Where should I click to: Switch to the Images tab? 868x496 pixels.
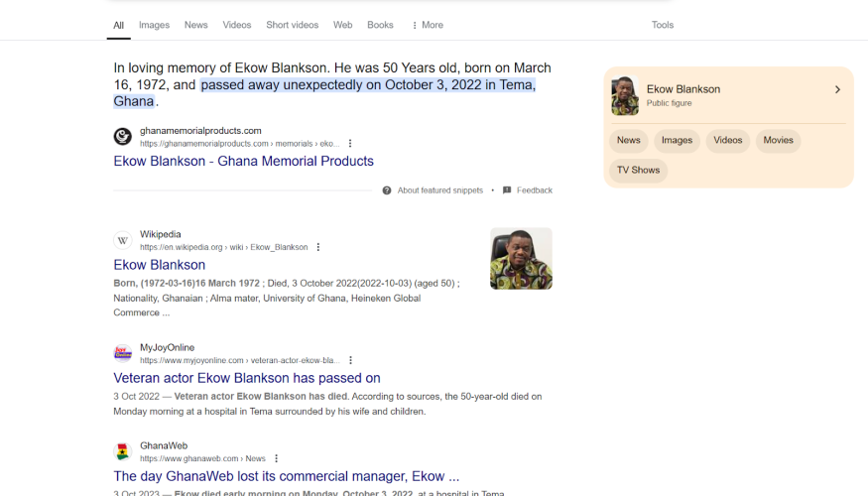pyautogui.click(x=154, y=25)
